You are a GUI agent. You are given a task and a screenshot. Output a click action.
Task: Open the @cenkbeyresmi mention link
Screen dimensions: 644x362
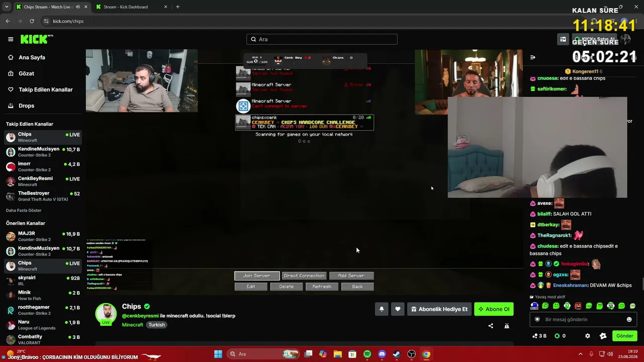pos(140,316)
